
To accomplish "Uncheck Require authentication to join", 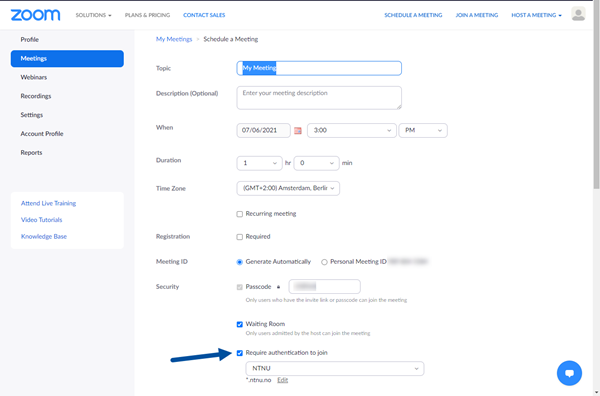I will 240,353.
